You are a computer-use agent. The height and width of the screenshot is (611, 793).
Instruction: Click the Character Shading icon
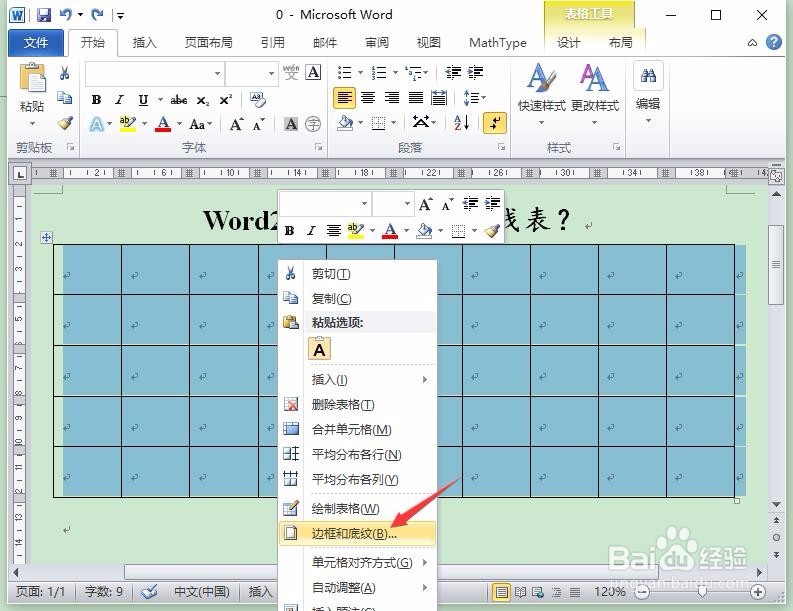click(291, 124)
